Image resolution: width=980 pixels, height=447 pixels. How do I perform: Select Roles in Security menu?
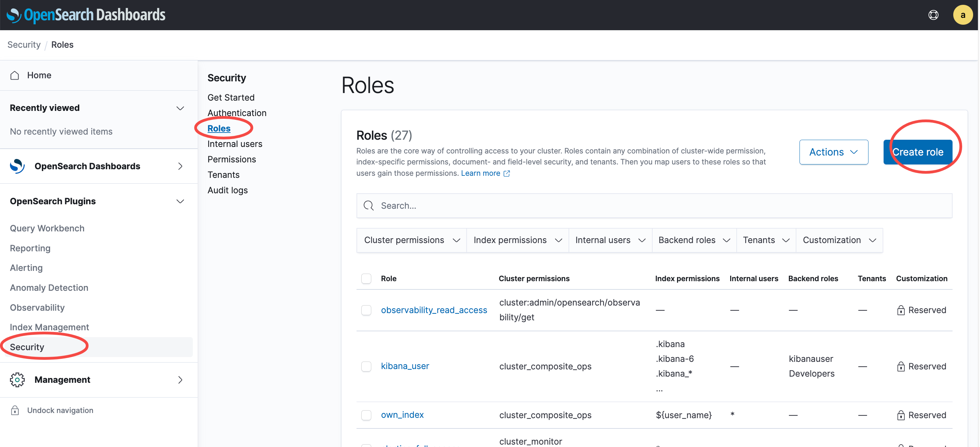point(219,128)
